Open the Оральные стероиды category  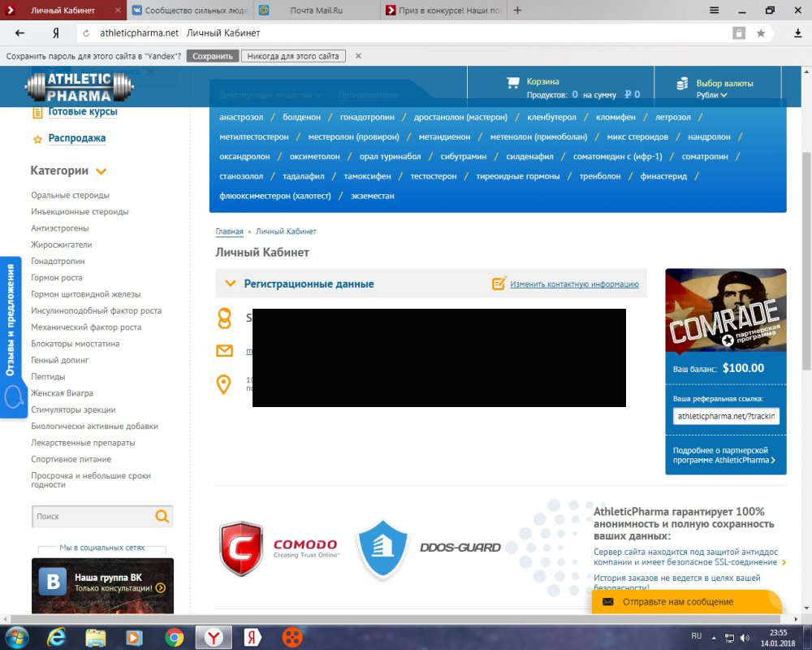pyautogui.click(x=70, y=195)
